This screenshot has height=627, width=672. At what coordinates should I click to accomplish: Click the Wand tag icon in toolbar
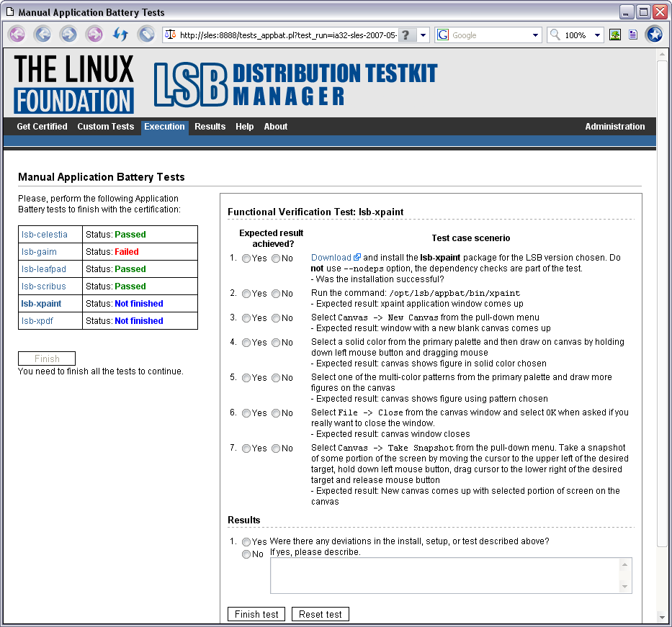(146, 35)
